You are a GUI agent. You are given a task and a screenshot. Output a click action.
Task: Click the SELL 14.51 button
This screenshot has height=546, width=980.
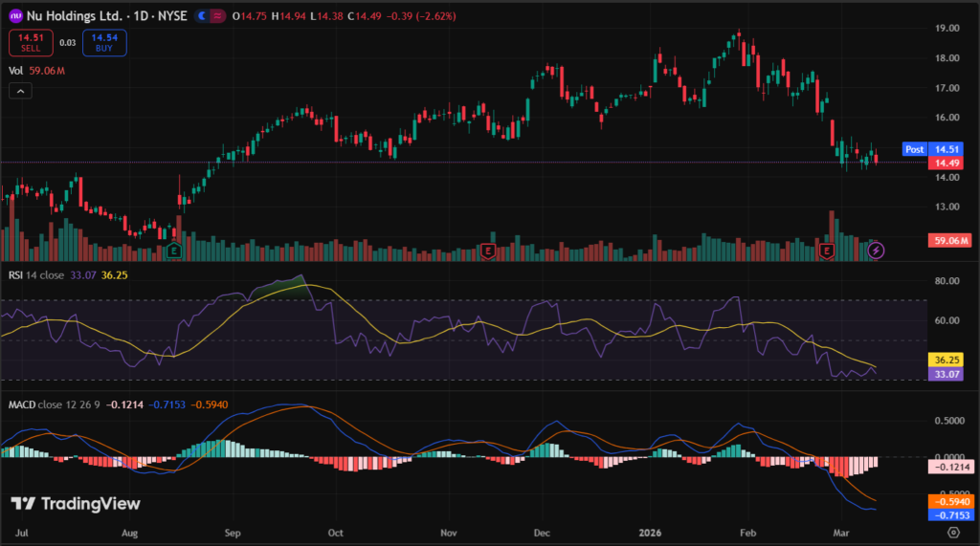click(x=29, y=43)
